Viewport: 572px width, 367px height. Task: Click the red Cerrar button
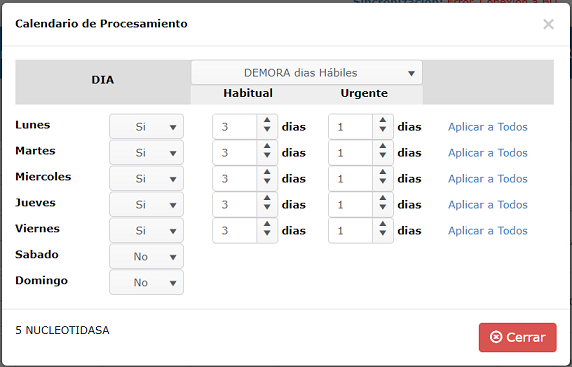(518, 337)
